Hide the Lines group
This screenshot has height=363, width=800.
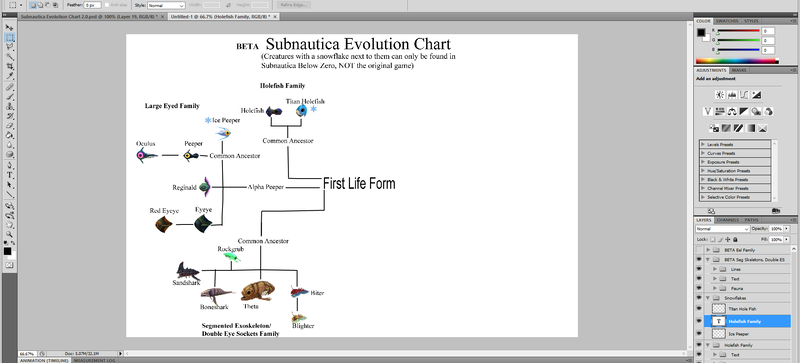(698, 269)
